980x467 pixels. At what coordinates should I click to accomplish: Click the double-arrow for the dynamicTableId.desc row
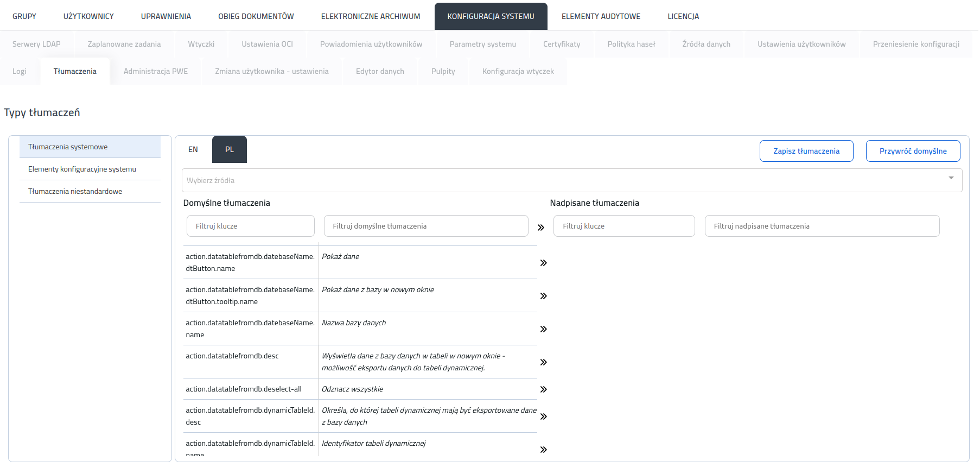coord(543,416)
